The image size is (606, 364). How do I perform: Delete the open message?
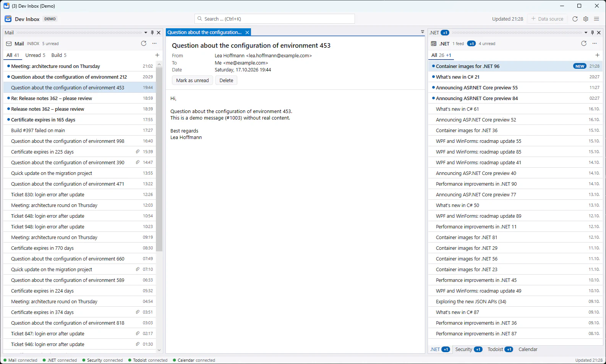(226, 80)
